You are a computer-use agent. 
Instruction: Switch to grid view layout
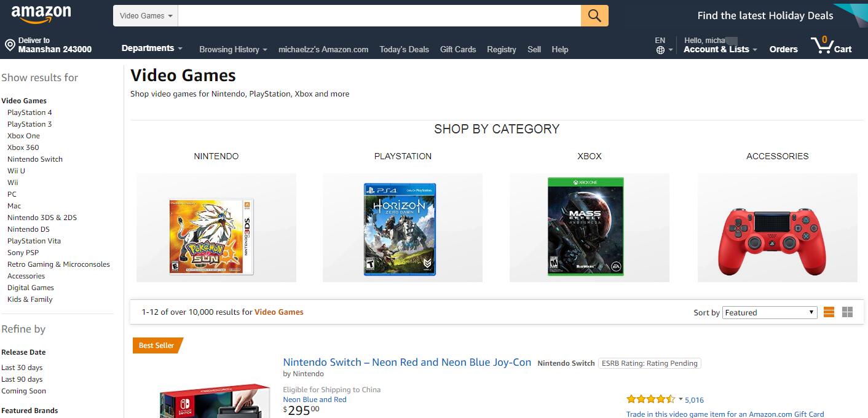847,312
